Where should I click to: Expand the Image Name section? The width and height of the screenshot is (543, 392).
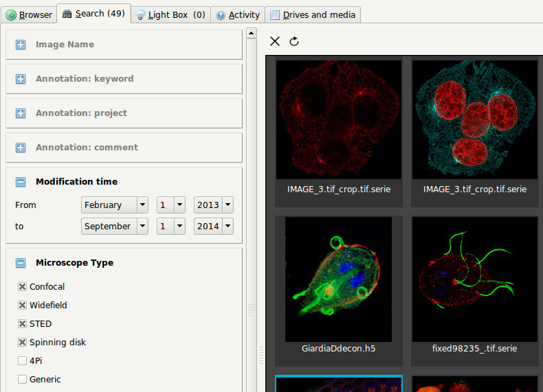(21, 45)
